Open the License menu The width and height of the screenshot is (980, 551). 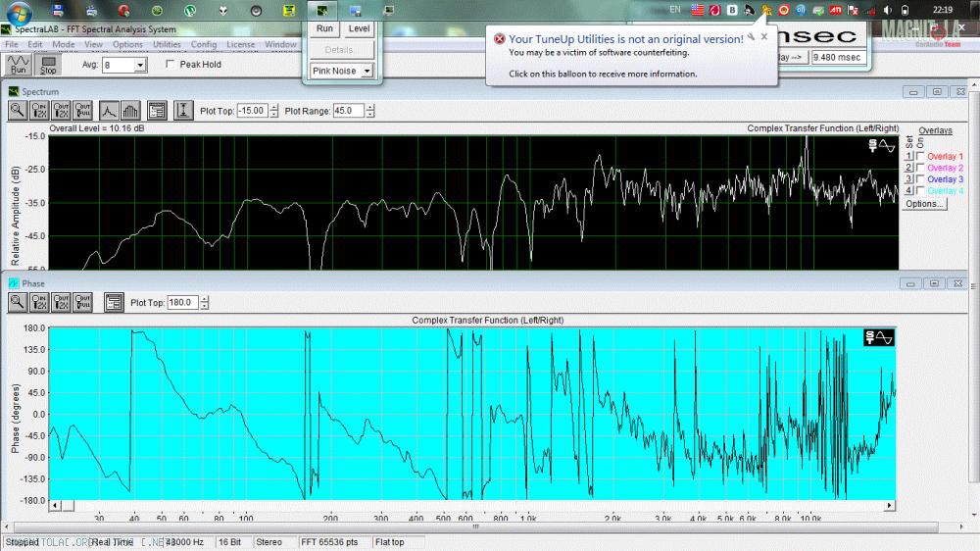point(241,44)
